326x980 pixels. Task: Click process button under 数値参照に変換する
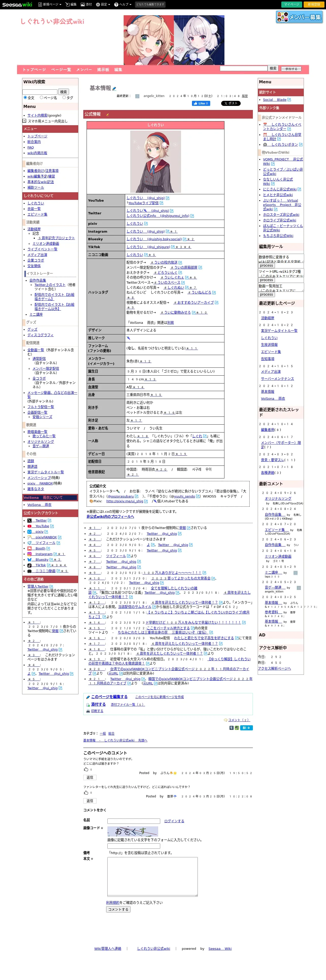(266, 266)
